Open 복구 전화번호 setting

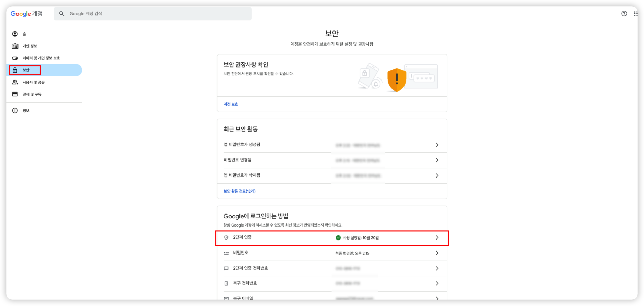(x=332, y=284)
